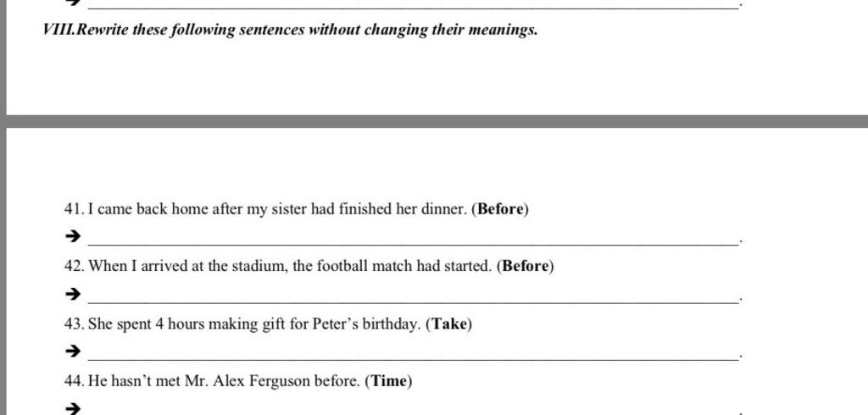Click the arrow bullet below sentence 41
The height and width of the screenshot is (415, 868).
(73, 237)
